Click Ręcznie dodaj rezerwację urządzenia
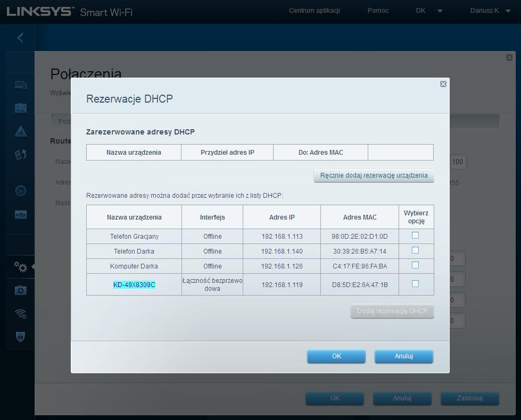This screenshot has height=420, width=521. point(374,175)
